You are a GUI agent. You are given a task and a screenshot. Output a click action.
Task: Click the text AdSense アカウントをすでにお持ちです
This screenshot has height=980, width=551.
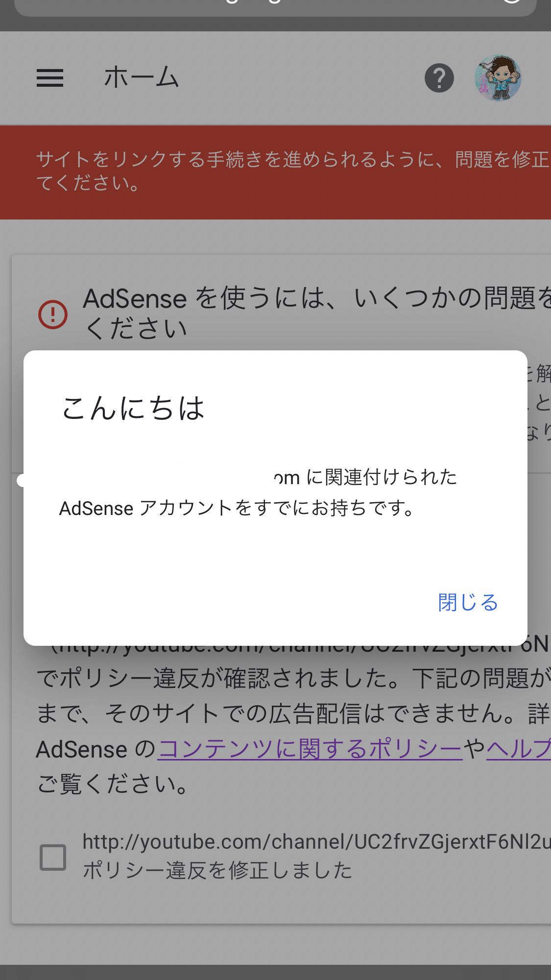pos(238,508)
